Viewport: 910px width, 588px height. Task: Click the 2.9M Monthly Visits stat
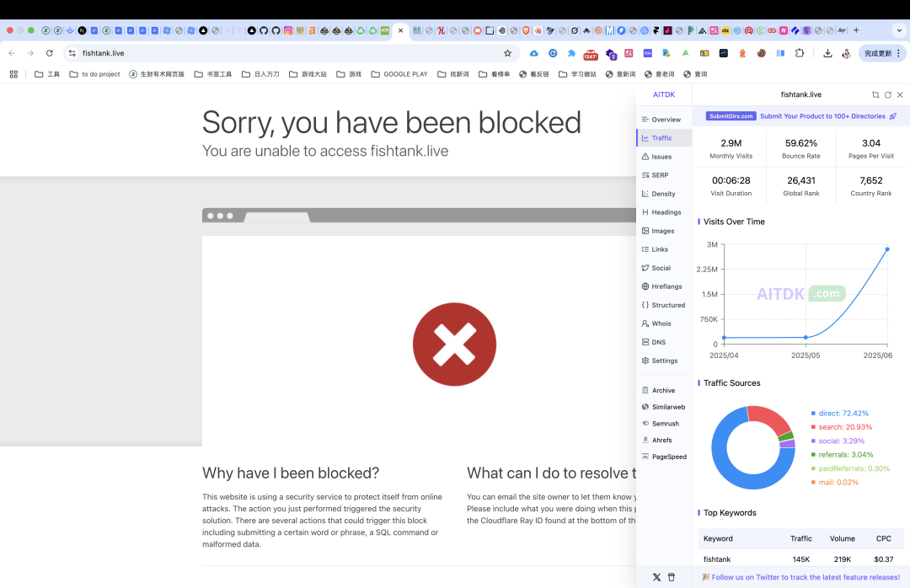(731, 148)
